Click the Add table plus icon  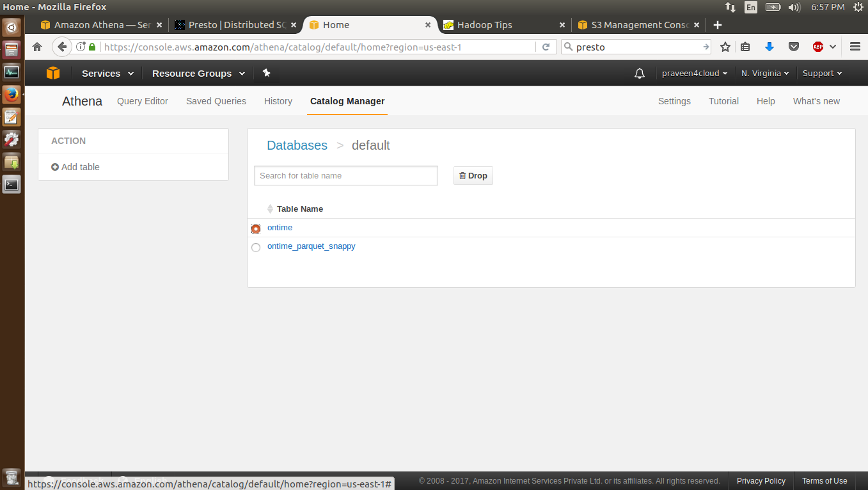(54, 167)
